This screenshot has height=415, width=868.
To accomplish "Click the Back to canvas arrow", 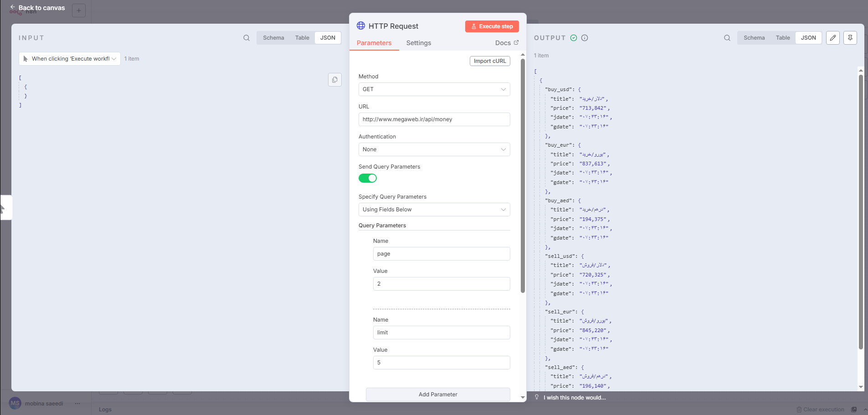I will pos(13,7).
